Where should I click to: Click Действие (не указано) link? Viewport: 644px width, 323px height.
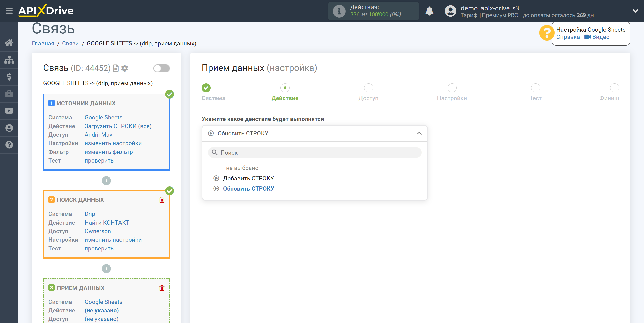(x=102, y=310)
